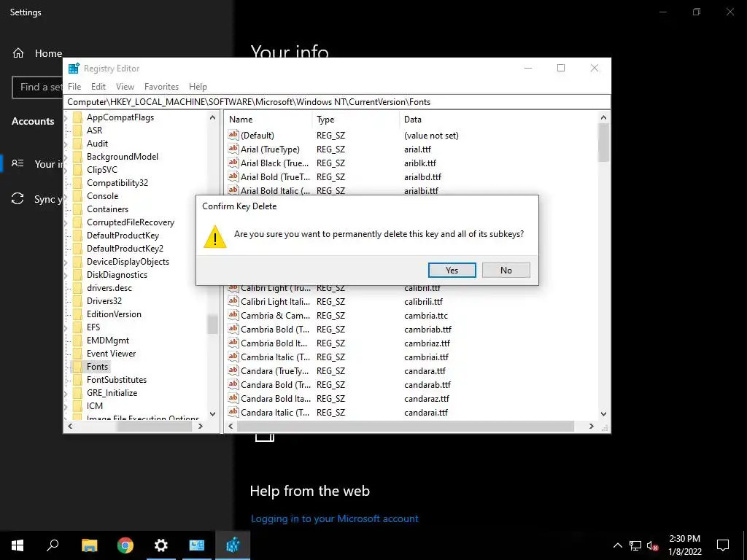Open taskbar Search

(53, 545)
